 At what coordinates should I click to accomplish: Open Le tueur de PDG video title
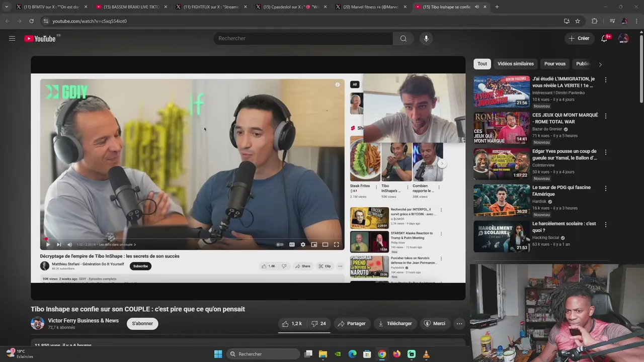pyautogui.click(x=561, y=191)
